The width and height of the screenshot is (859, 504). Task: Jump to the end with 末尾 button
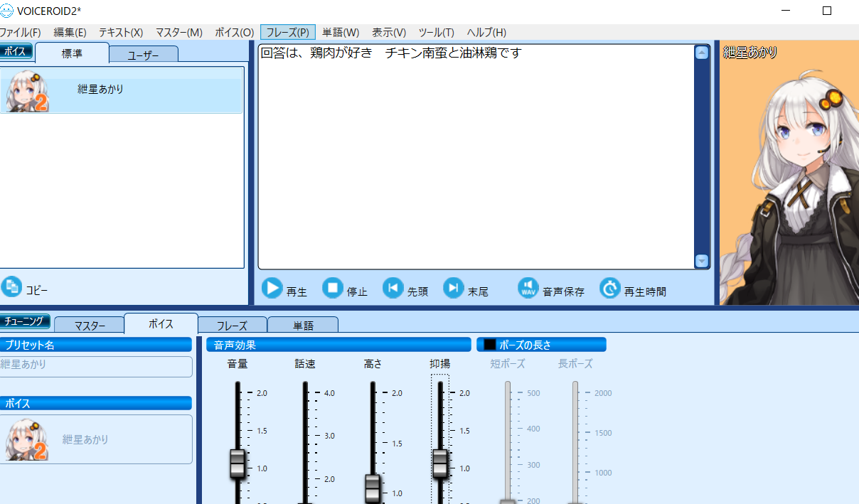pyautogui.click(x=454, y=288)
